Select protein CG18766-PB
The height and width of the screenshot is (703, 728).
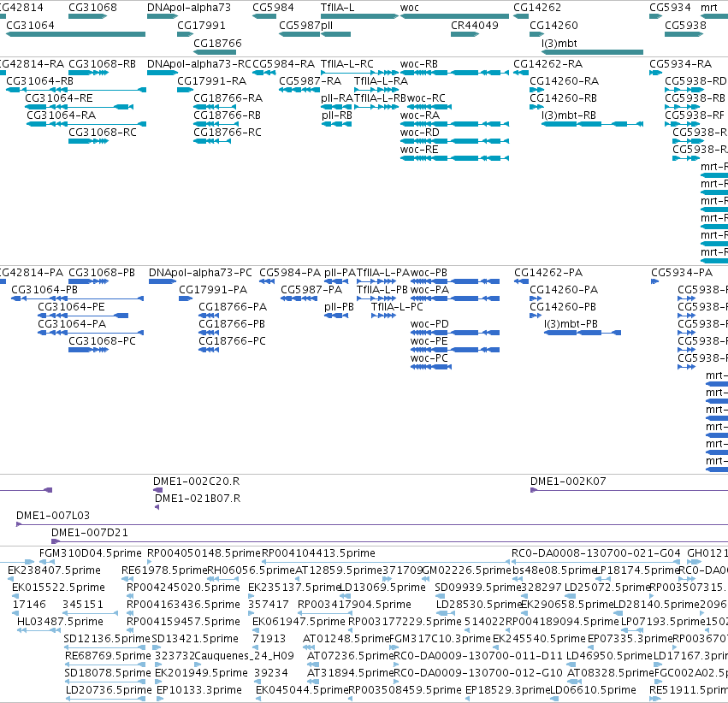(209, 334)
